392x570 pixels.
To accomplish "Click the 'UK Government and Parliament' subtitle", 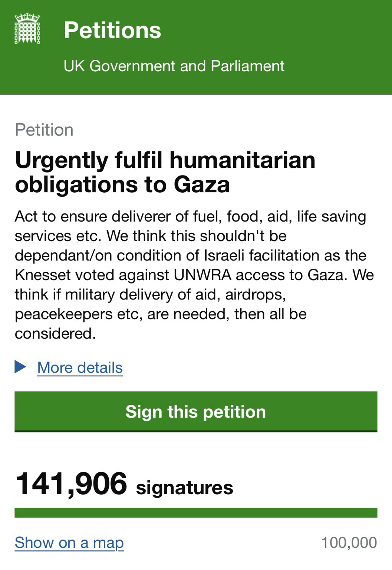I will pos(174,66).
